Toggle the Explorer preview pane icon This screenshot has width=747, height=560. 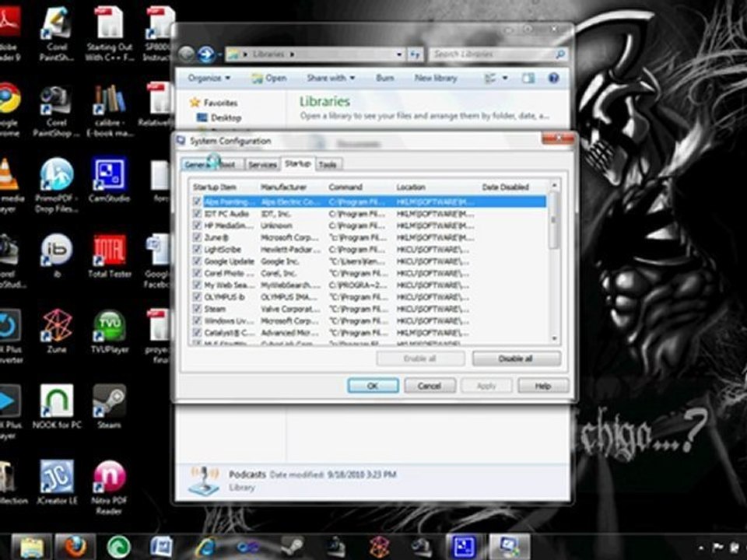click(528, 78)
